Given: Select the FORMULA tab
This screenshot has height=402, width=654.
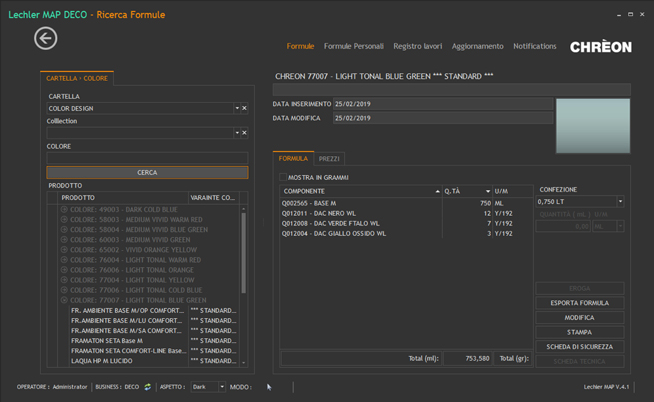Looking at the screenshot, I should 293,158.
